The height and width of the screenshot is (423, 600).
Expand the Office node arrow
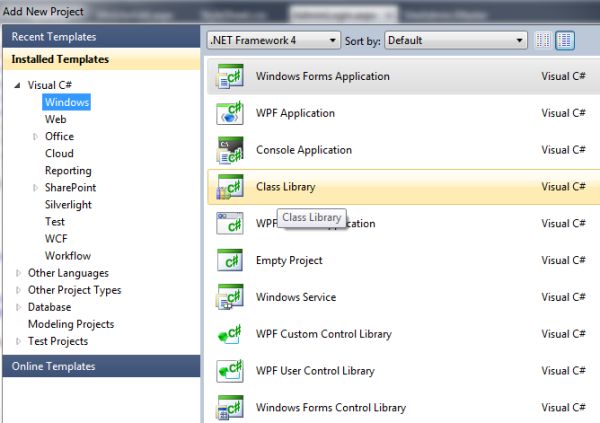click(35, 136)
